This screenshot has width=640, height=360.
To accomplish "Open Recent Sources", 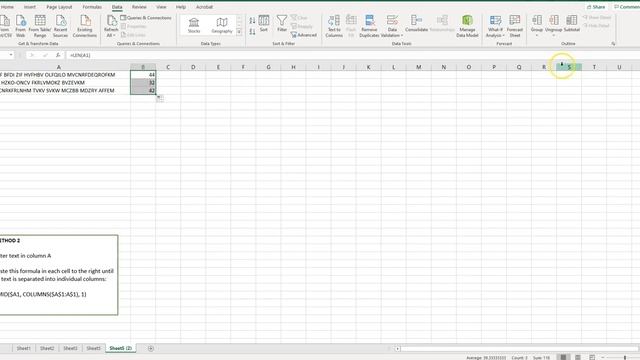I will pos(60,26).
